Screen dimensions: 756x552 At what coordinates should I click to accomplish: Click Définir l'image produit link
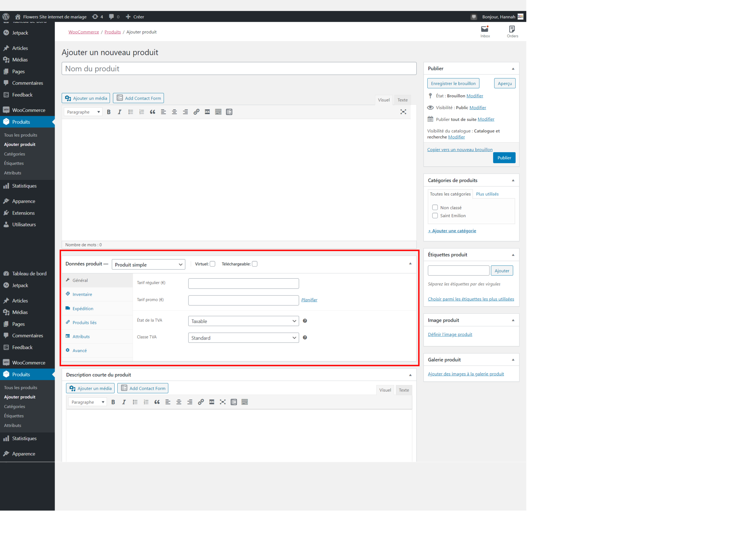click(x=450, y=335)
